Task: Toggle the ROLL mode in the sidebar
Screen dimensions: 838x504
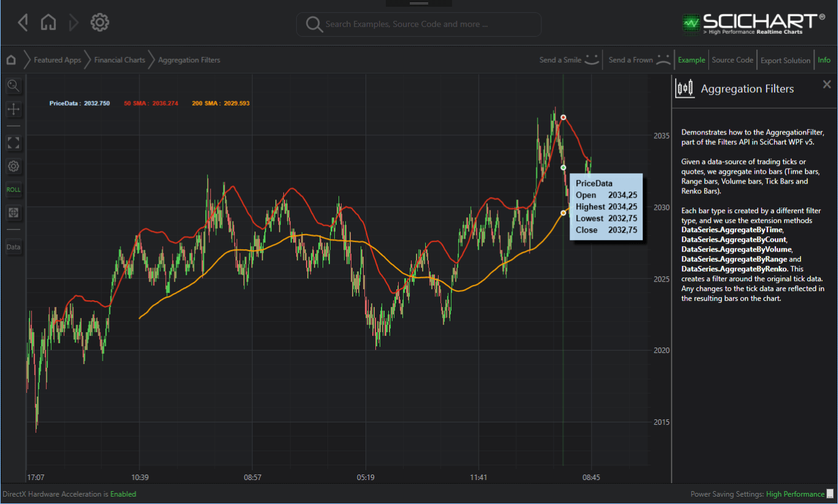Action: pyautogui.click(x=14, y=190)
